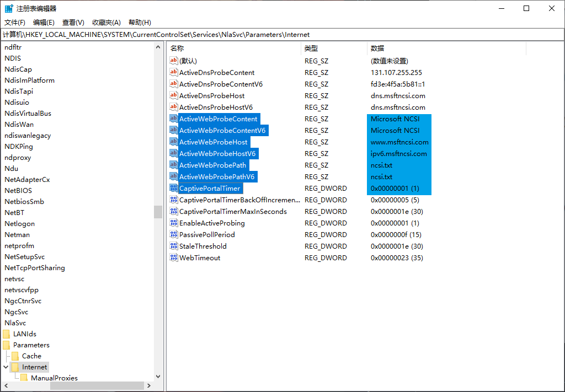This screenshot has width=565, height=392.
Task: Click the icon beside ActiveWebProbeHostV6
Action: (x=174, y=153)
